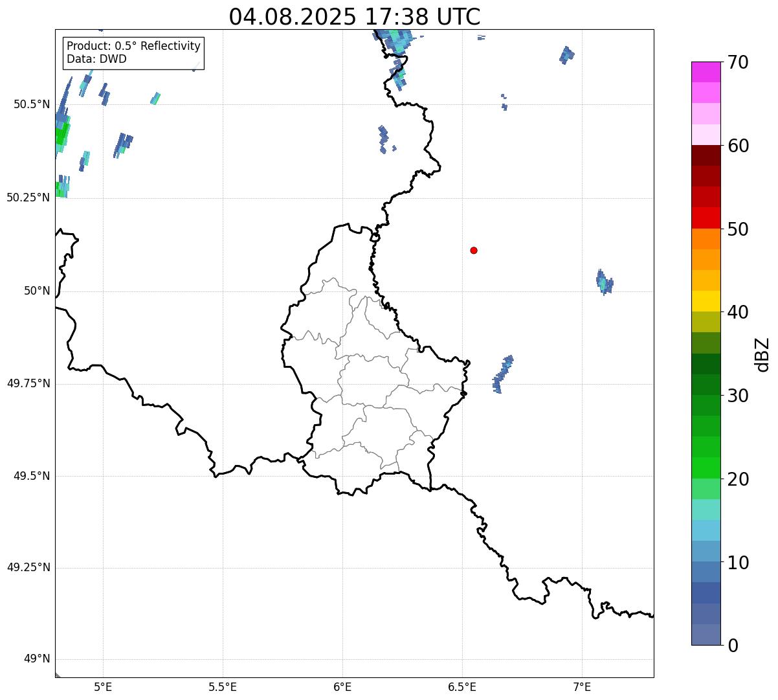The image size is (778, 700).
Task: Click the 49.5°N latitude label
Action: (x=32, y=476)
